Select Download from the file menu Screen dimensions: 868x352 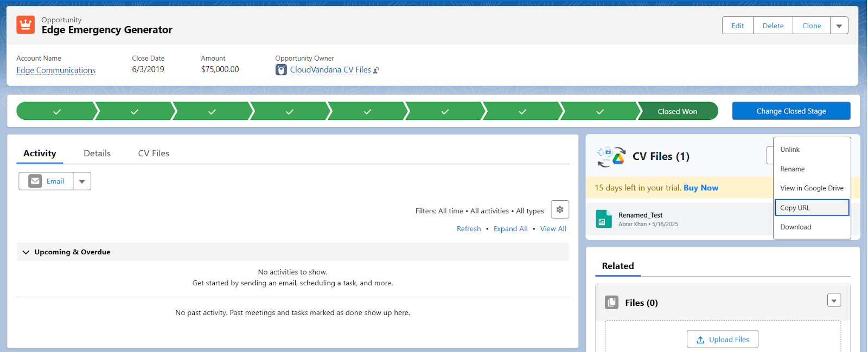point(812,227)
